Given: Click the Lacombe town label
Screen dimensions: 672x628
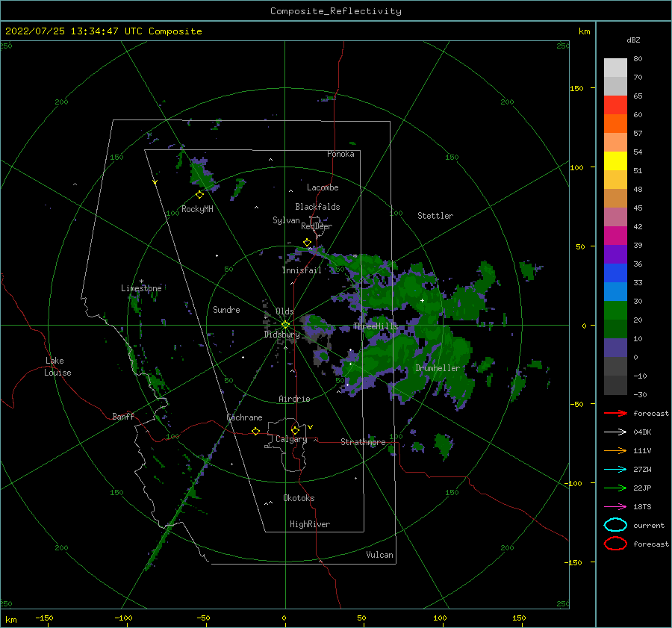Looking at the screenshot, I should (323, 187).
